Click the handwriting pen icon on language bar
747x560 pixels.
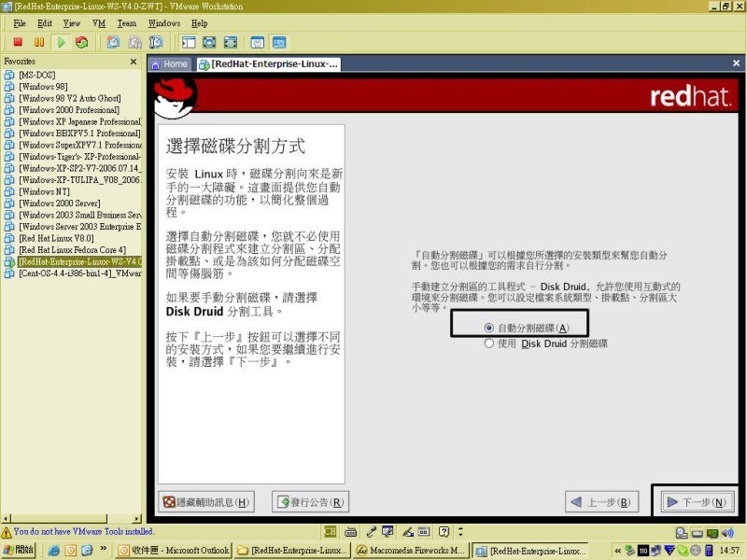[407, 531]
